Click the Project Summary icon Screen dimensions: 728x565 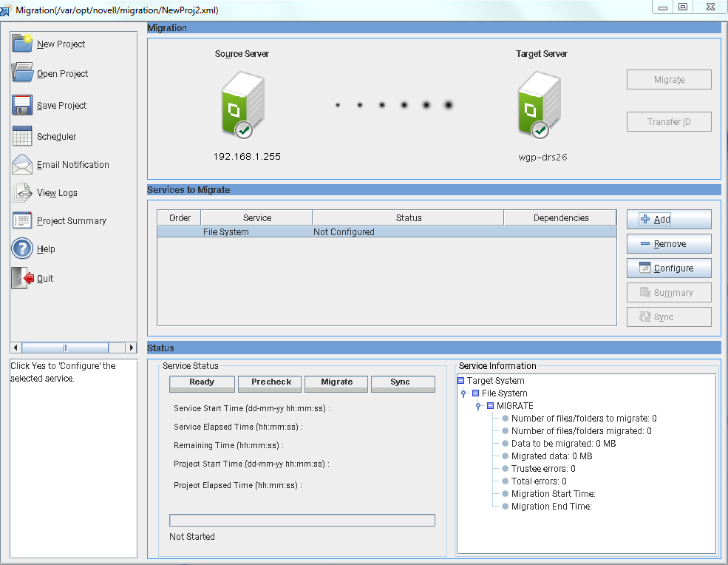pos(22,220)
